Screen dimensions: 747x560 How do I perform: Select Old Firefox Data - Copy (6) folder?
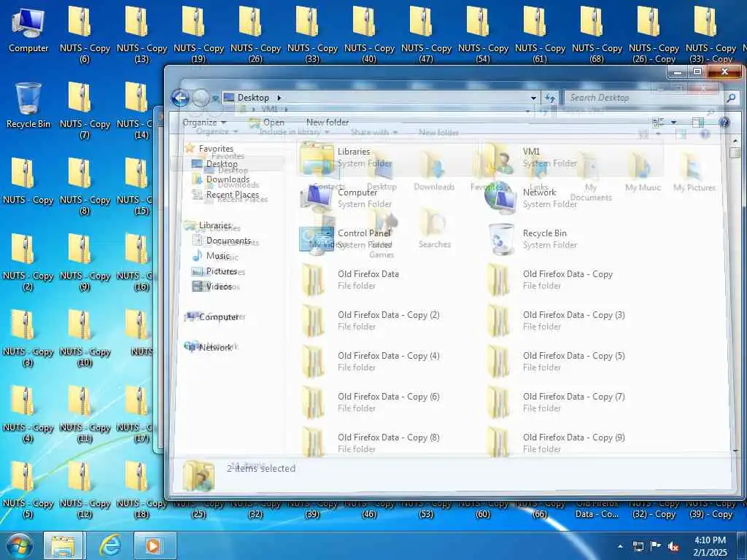click(x=386, y=402)
